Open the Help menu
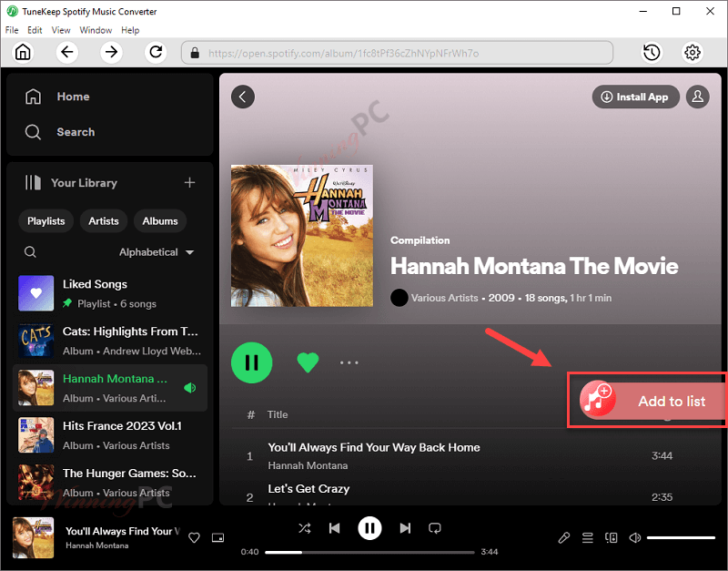The width and height of the screenshot is (728, 571). coord(130,30)
